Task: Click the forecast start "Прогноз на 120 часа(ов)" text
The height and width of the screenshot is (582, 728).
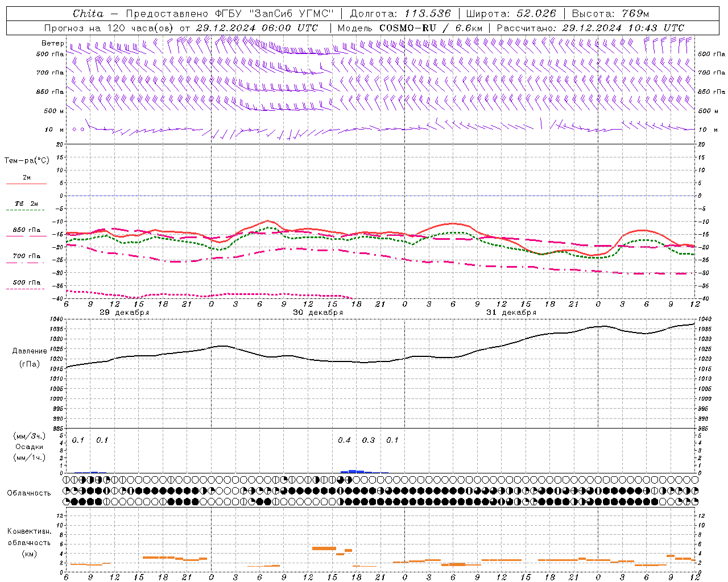Action: tap(109, 28)
